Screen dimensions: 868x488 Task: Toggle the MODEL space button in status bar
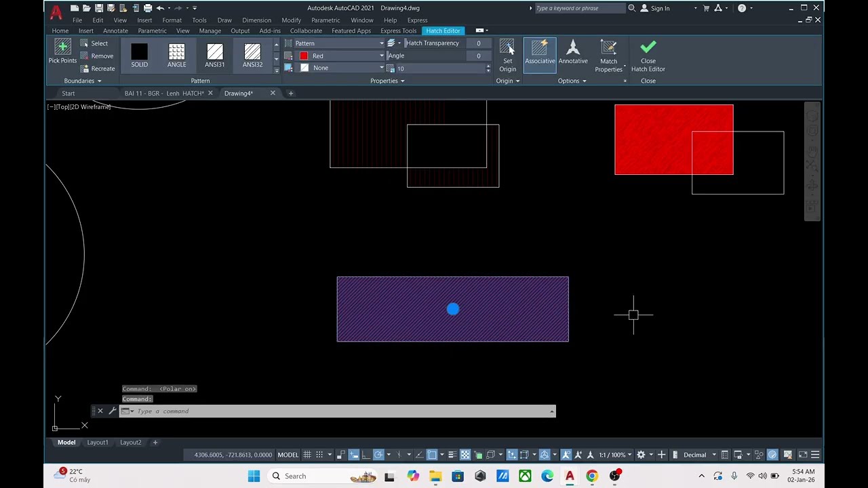click(x=288, y=455)
